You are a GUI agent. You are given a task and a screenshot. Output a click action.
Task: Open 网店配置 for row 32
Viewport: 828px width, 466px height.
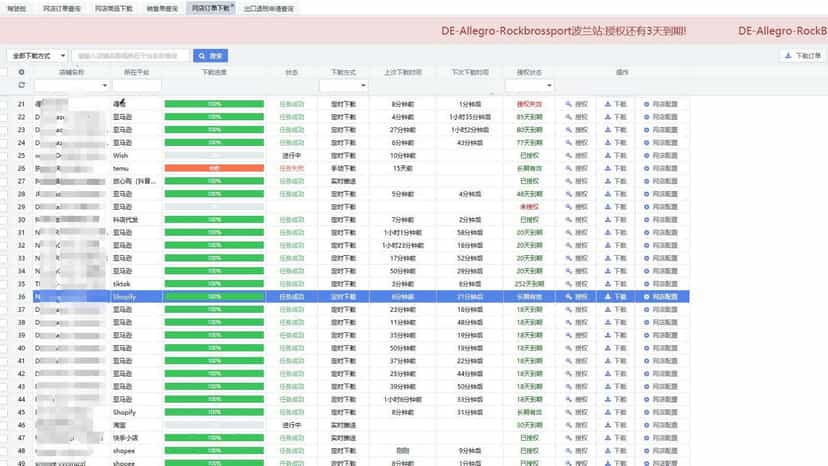(x=661, y=246)
